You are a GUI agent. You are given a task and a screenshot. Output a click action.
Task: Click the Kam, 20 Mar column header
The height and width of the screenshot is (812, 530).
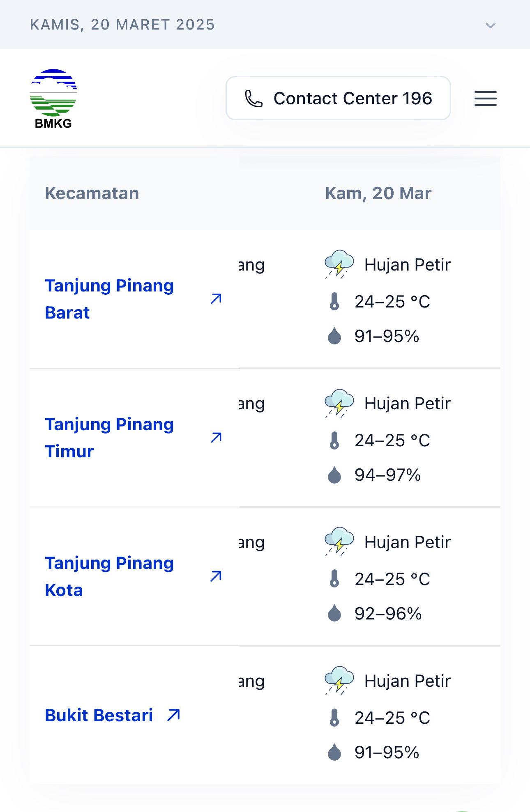click(x=378, y=193)
